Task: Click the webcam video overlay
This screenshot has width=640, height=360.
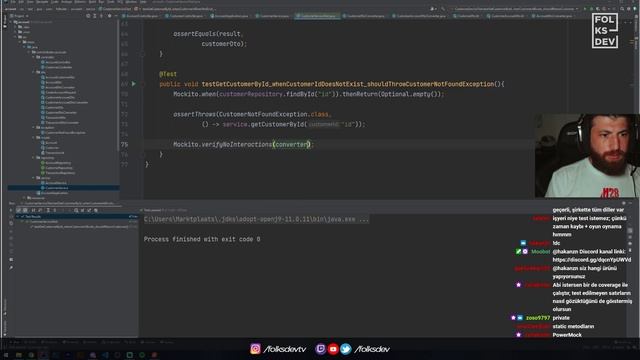Action: point(587,156)
